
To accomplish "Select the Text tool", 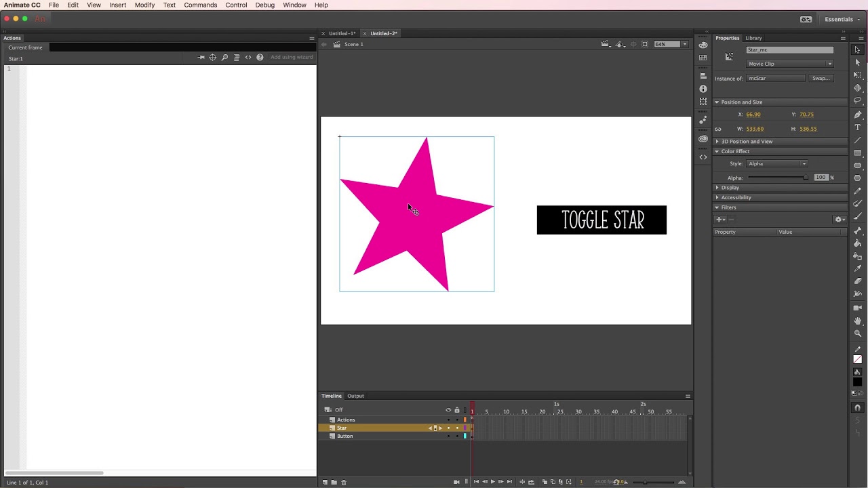I will 857,127.
